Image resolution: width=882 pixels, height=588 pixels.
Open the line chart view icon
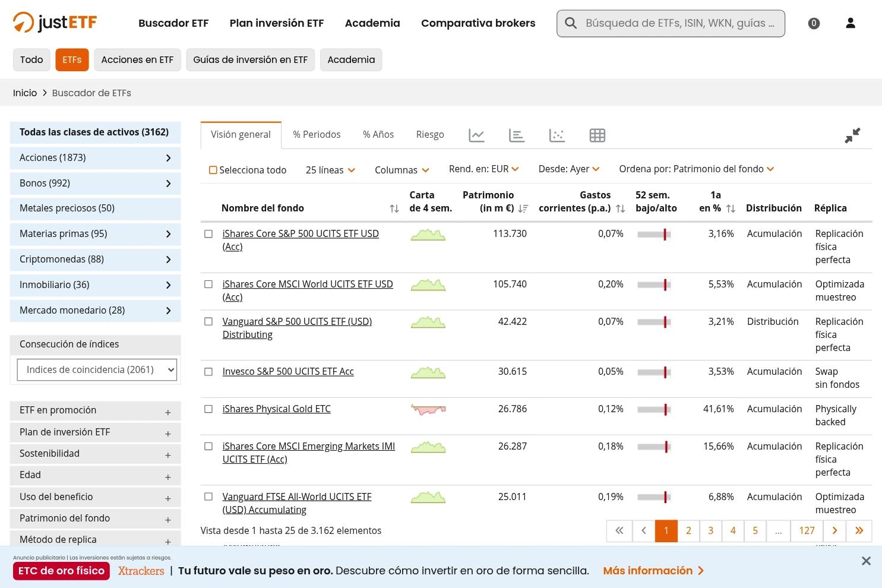[476, 135]
